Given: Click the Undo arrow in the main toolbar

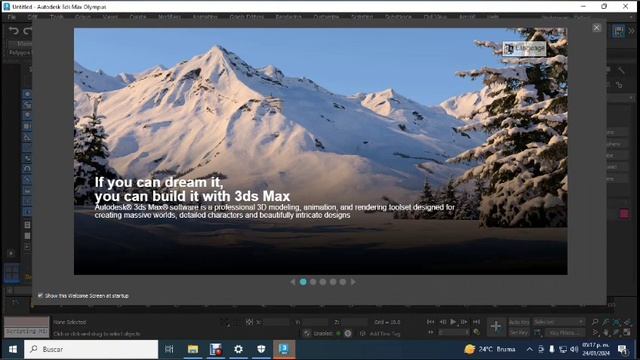Looking at the screenshot, I should (14, 31).
